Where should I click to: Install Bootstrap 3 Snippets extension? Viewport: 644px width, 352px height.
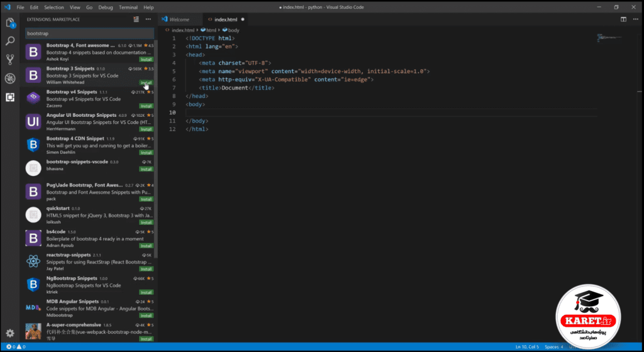coord(146,82)
